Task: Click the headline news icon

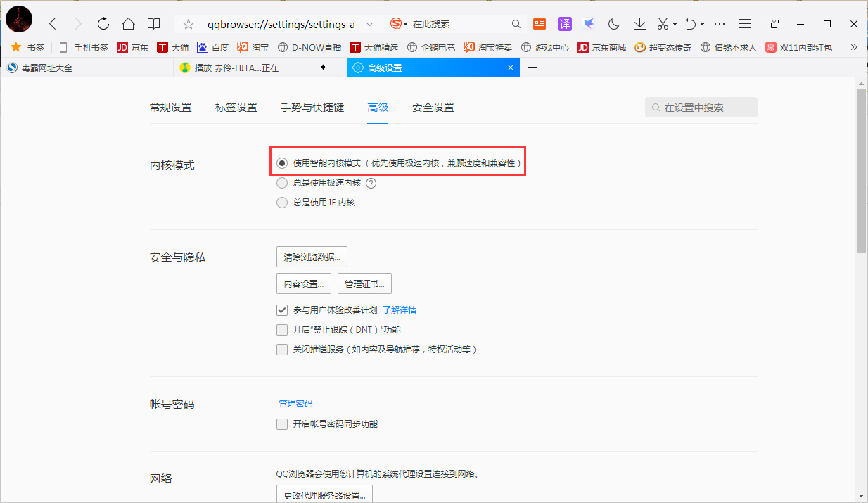Action: tap(539, 23)
